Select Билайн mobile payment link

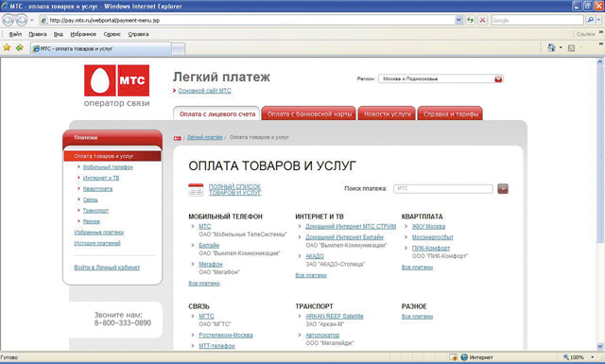click(x=209, y=245)
